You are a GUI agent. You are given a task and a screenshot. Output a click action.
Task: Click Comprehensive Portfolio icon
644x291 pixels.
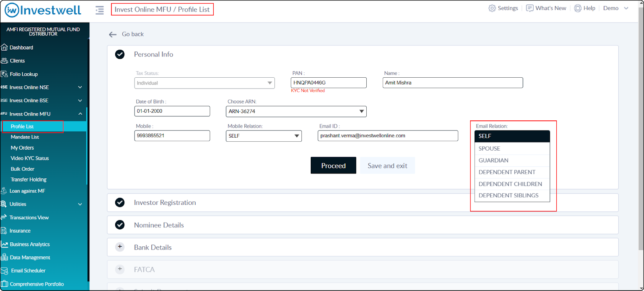[x=4, y=284]
